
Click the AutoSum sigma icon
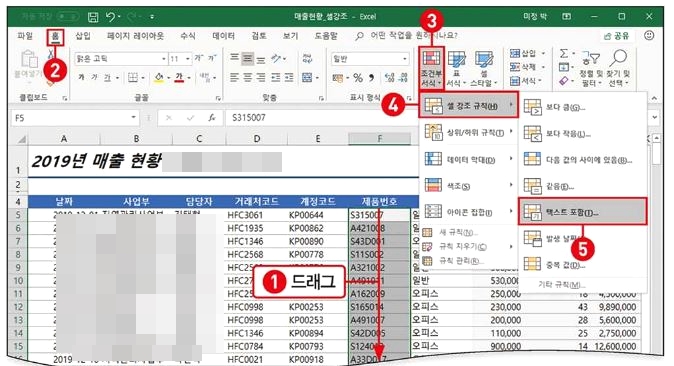coord(564,53)
